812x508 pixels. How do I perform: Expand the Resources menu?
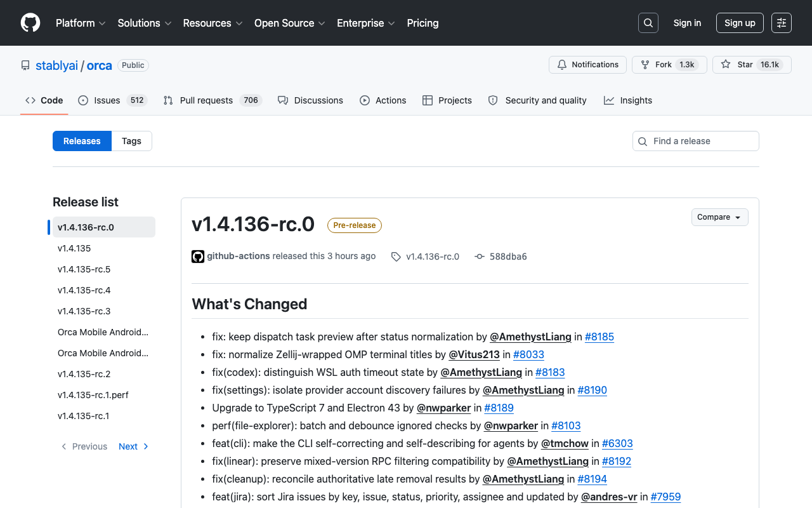213,23
